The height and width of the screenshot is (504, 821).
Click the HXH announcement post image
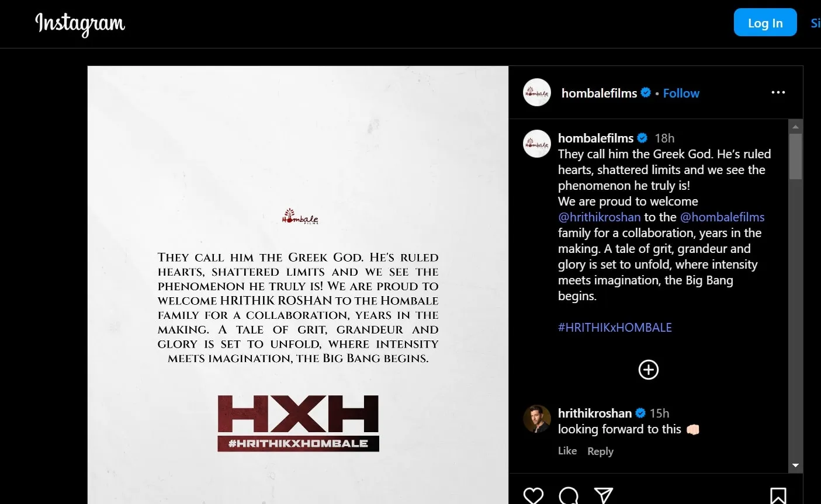298,285
